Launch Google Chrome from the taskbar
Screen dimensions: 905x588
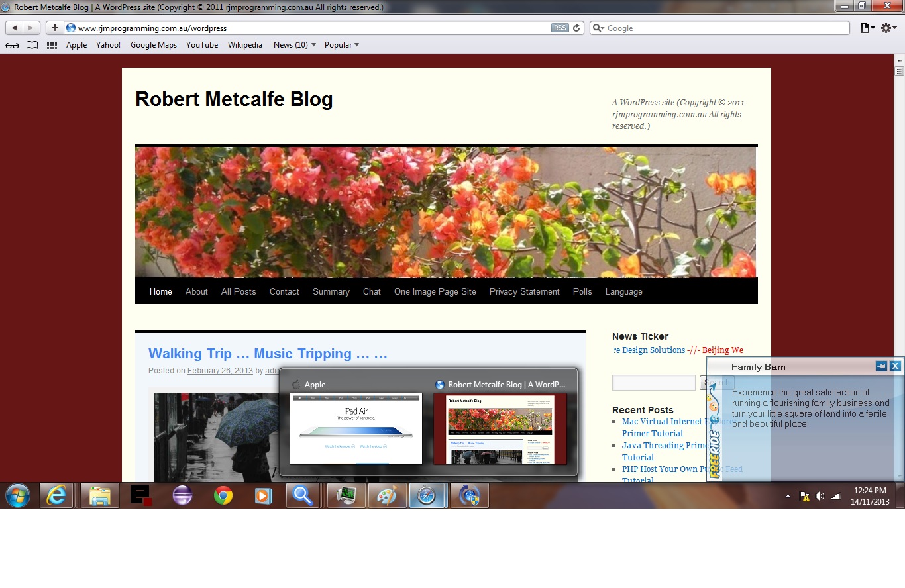223,495
